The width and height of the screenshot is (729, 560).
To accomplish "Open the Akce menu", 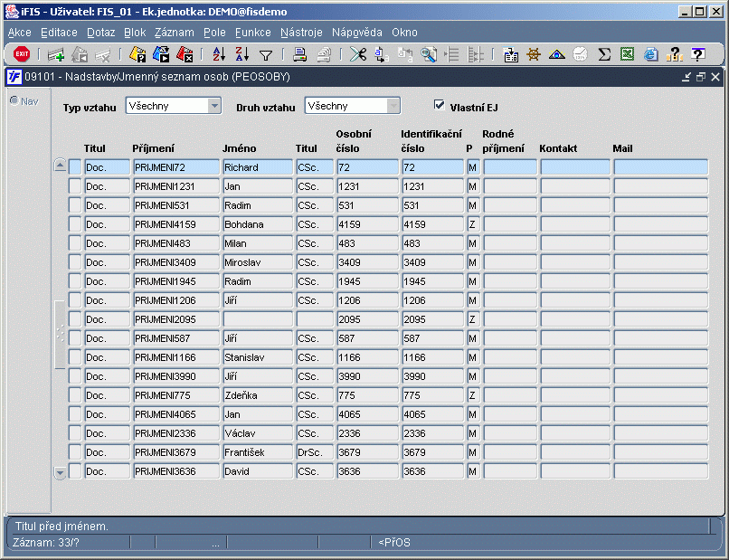I will click(20, 33).
